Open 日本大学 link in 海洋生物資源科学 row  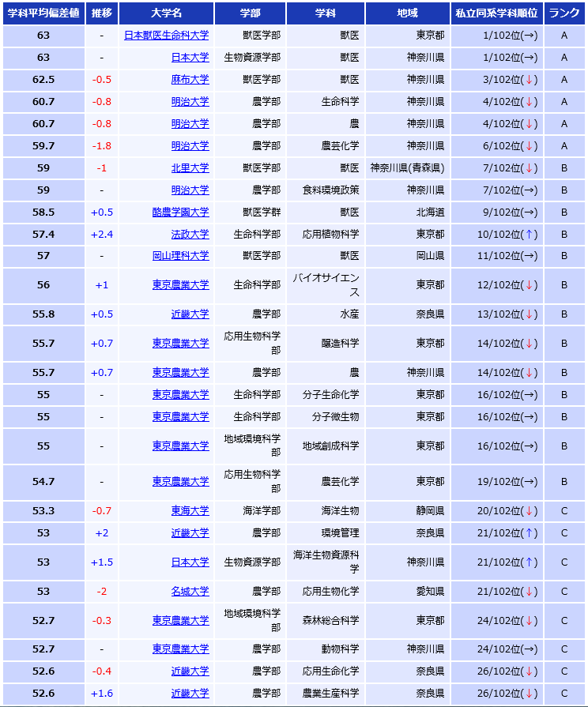pos(190,562)
